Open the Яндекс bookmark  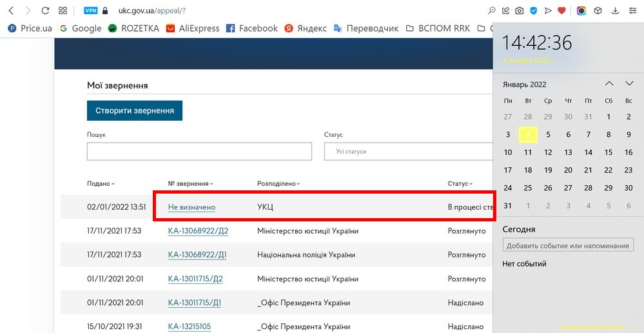306,28
